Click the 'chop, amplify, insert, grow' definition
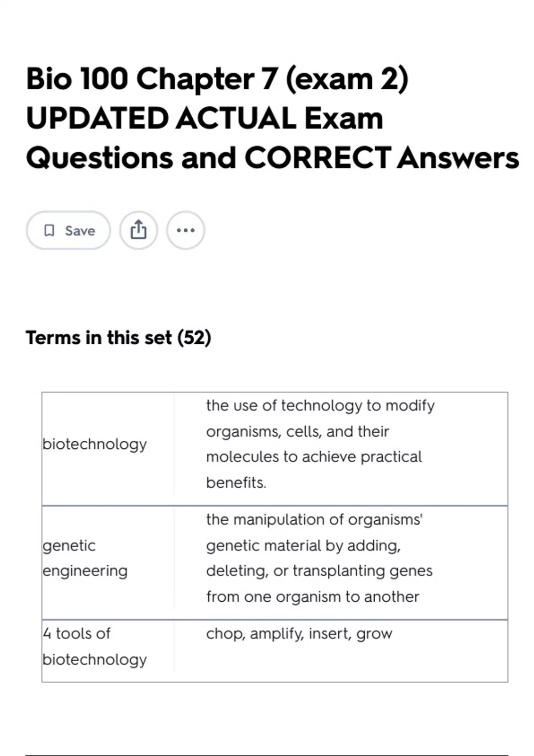This screenshot has height=756, width=534. pyautogui.click(x=299, y=633)
